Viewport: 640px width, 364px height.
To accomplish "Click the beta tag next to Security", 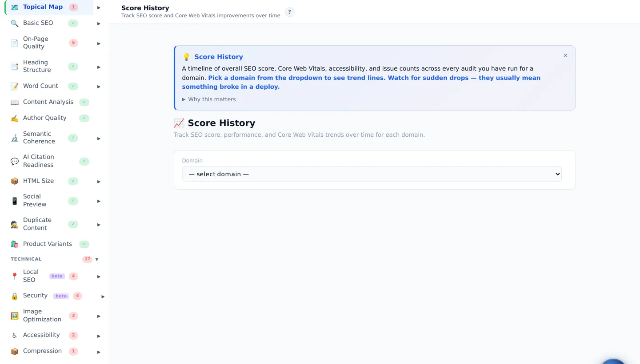I will tap(61, 296).
